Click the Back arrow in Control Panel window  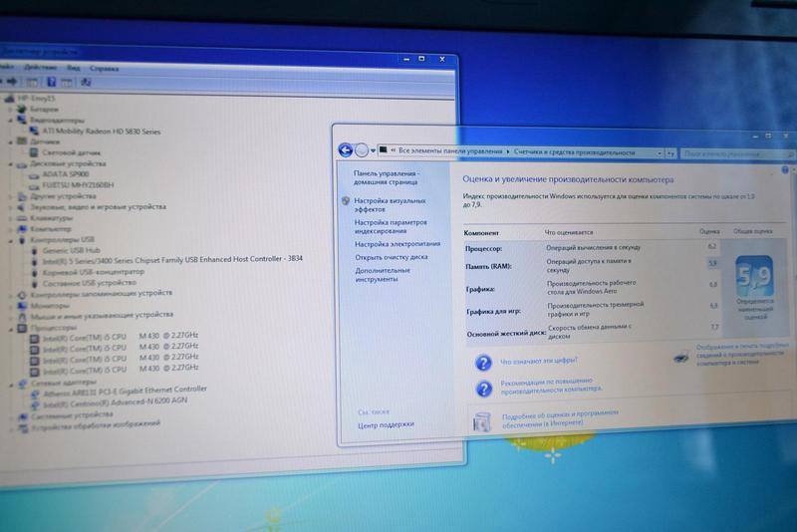click(x=346, y=150)
